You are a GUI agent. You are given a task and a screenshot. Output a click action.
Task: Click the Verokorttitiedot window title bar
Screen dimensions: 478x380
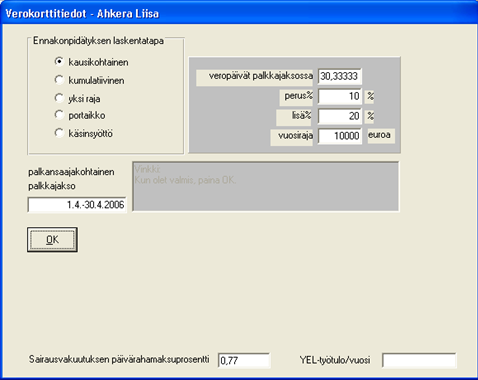coord(239,13)
